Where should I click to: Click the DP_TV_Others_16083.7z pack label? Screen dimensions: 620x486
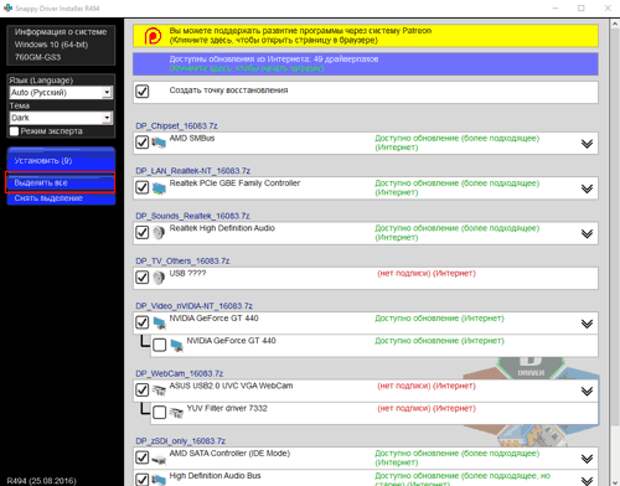182,261
